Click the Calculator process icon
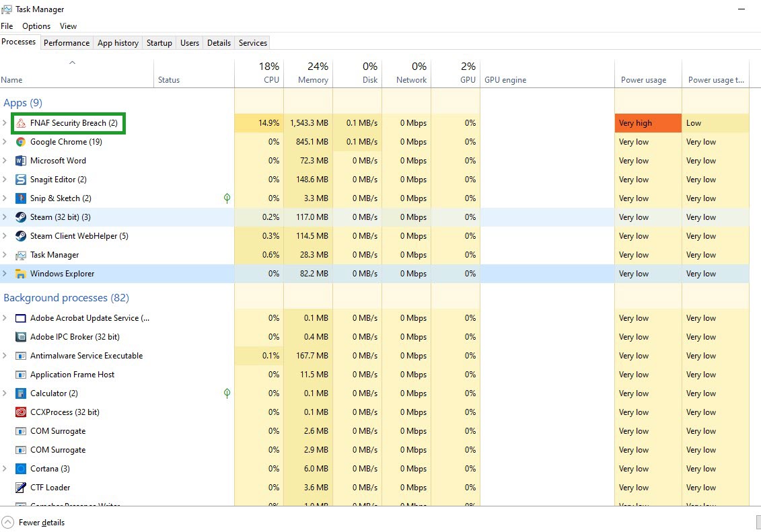The height and width of the screenshot is (532, 761). 20,393
